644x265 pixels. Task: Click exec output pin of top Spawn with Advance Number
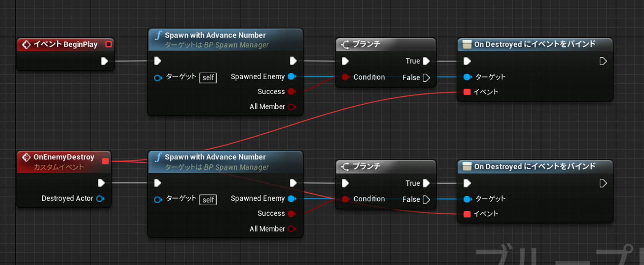(293, 61)
